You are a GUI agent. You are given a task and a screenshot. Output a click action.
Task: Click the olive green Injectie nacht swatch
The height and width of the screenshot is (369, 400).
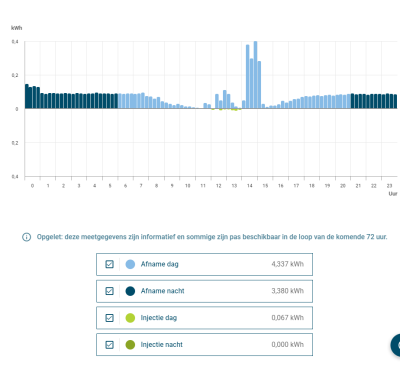point(130,345)
